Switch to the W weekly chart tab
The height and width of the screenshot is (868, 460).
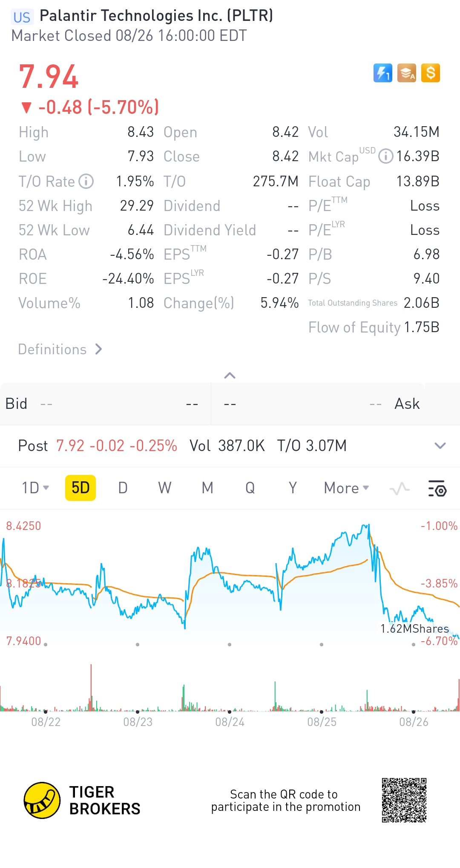tap(165, 488)
